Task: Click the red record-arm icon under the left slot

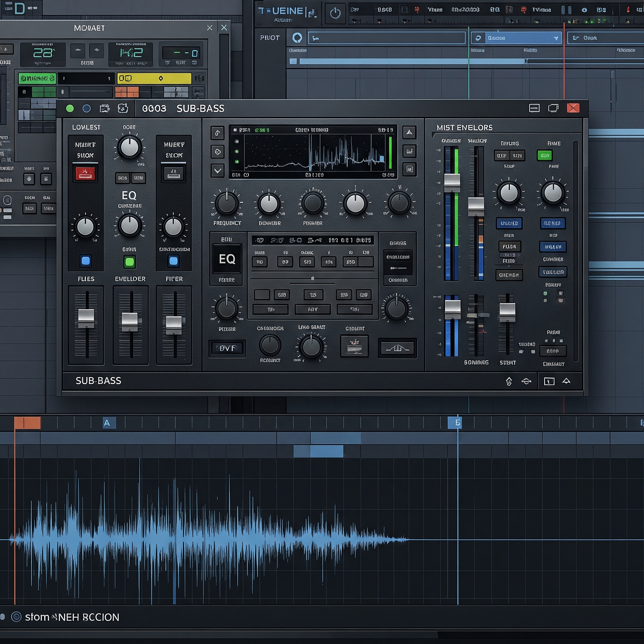Action: coord(85,173)
